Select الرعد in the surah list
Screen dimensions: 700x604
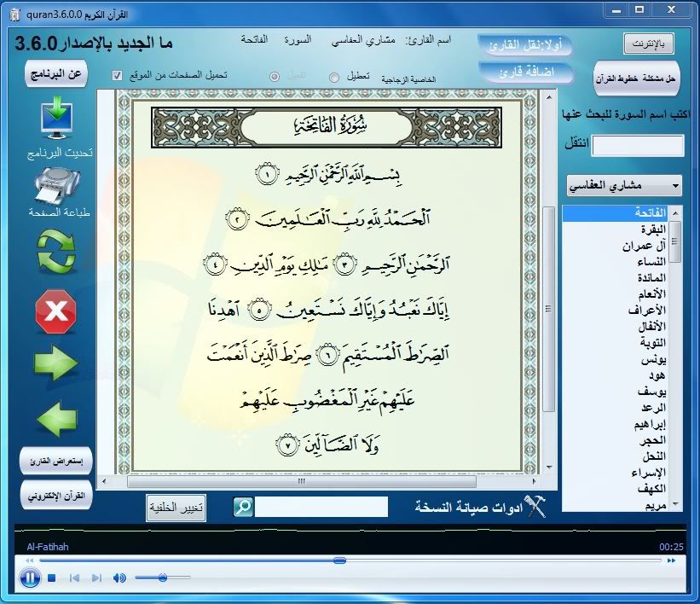615,408
